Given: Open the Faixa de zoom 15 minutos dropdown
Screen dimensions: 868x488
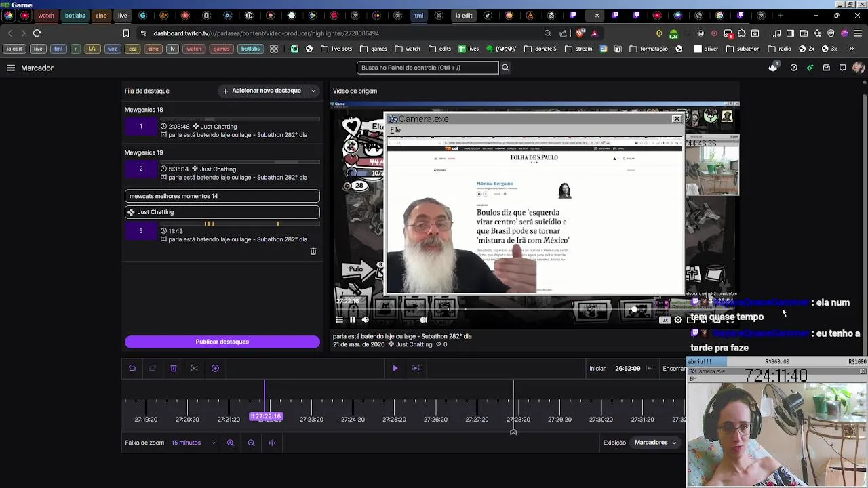Looking at the screenshot, I should pyautogui.click(x=193, y=443).
